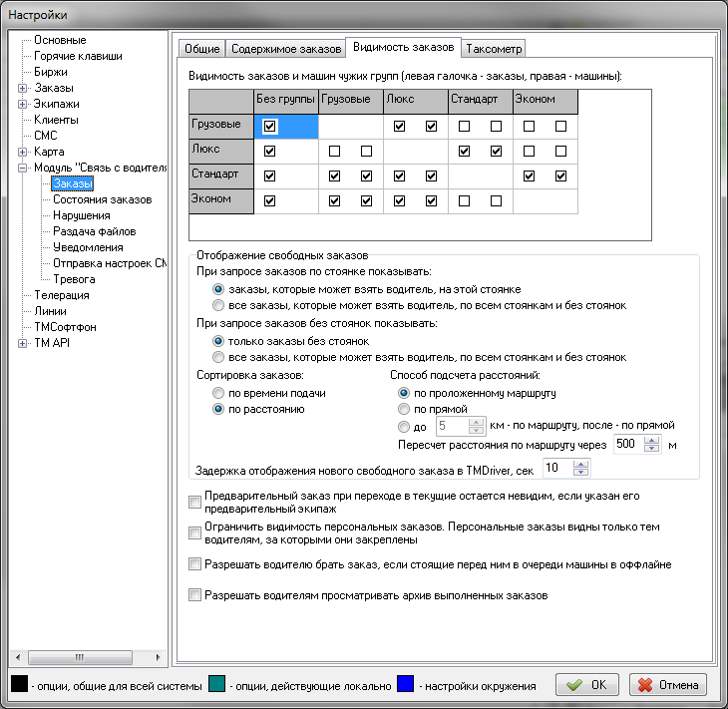Screen dimensions: 728x709
Task: Click the 500 m recalculation distance field
Action: (x=627, y=444)
